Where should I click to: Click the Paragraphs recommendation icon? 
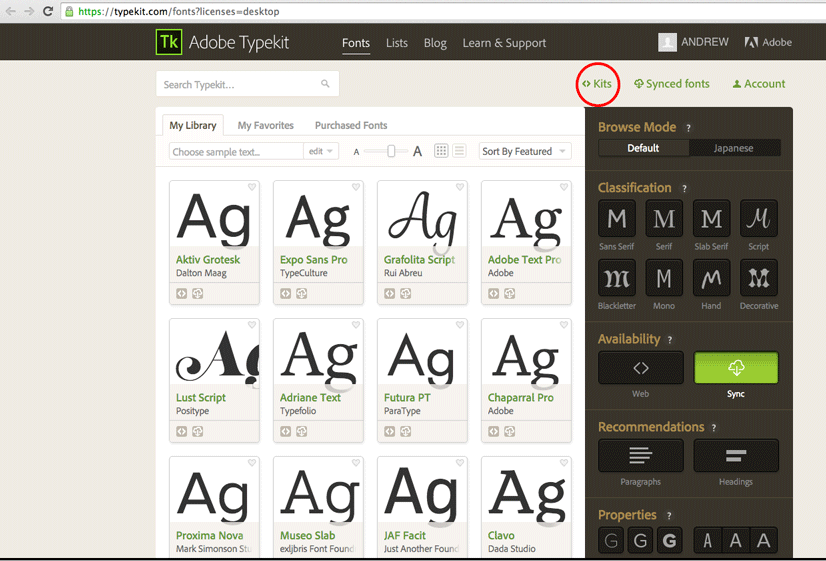[x=640, y=456]
